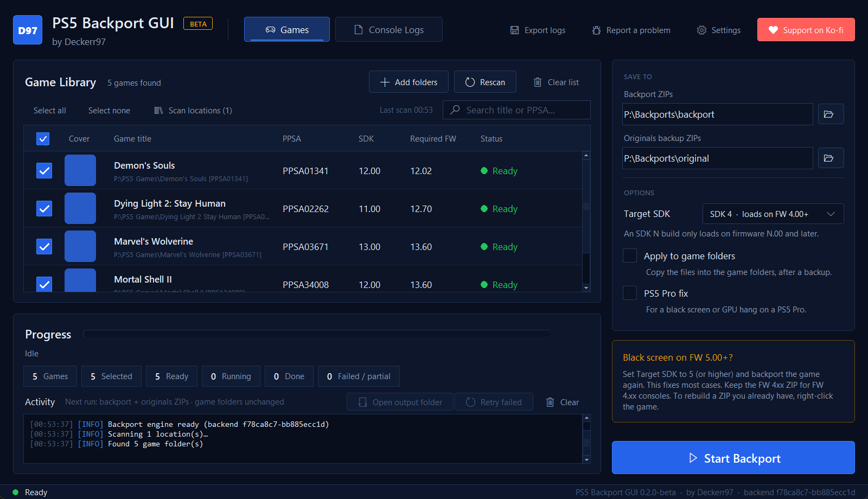
Task: Click Select none link
Action: click(x=109, y=111)
